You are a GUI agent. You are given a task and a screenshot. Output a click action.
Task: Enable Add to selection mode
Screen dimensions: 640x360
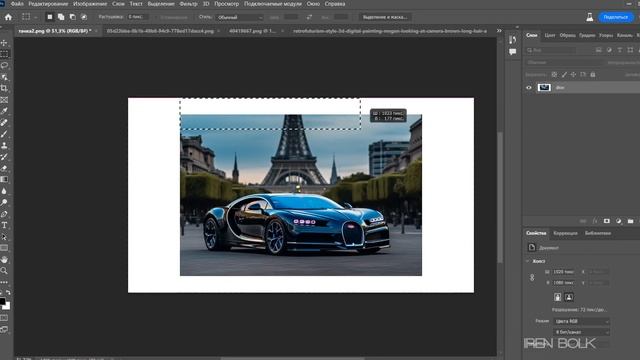coord(61,17)
